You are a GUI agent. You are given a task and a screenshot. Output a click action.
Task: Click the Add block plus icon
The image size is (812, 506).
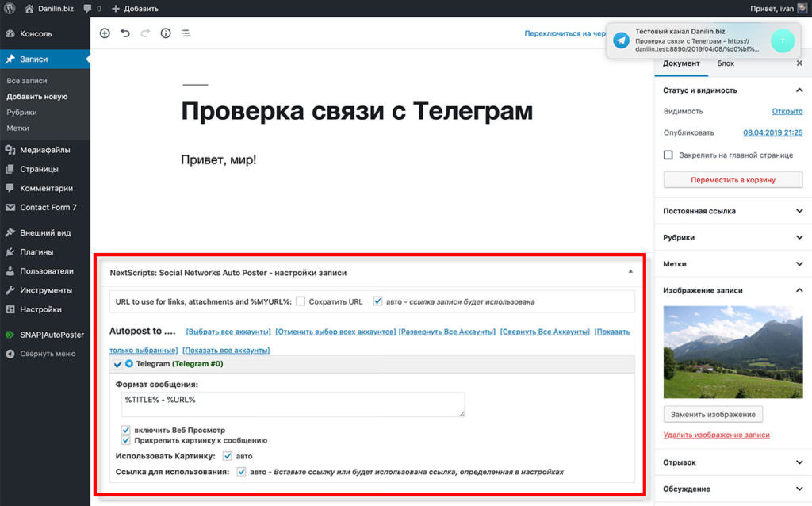[x=105, y=33]
